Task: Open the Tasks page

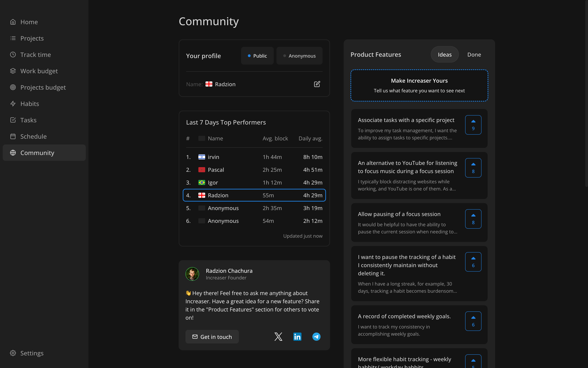Action: 44,120
